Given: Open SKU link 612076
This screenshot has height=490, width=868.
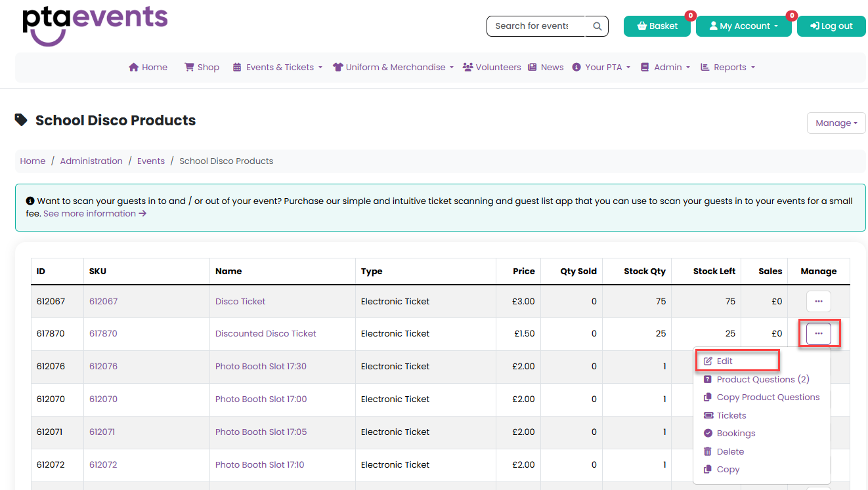Looking at the screenshot, I should [x=103, y=366].
